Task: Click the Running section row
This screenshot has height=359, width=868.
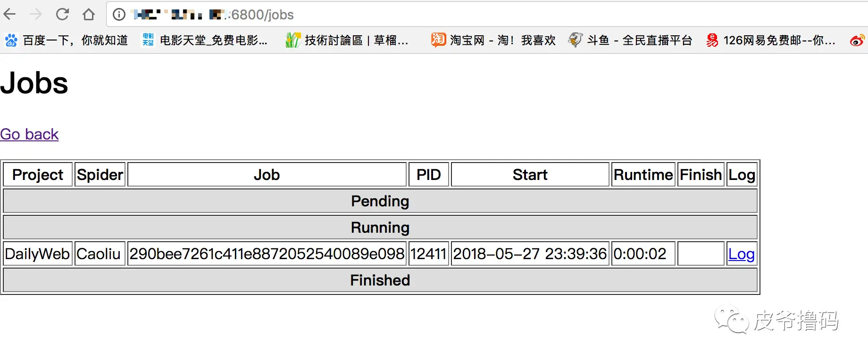Action: 380,228
